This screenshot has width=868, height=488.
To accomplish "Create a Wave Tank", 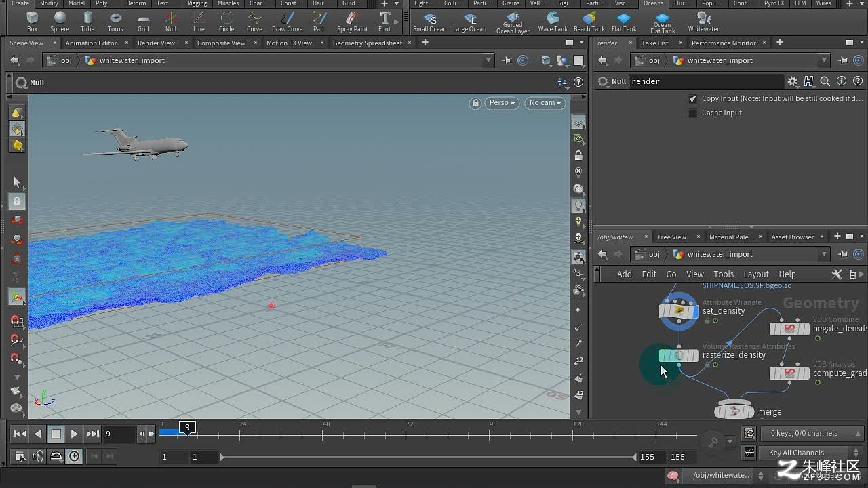I will 553,21.
